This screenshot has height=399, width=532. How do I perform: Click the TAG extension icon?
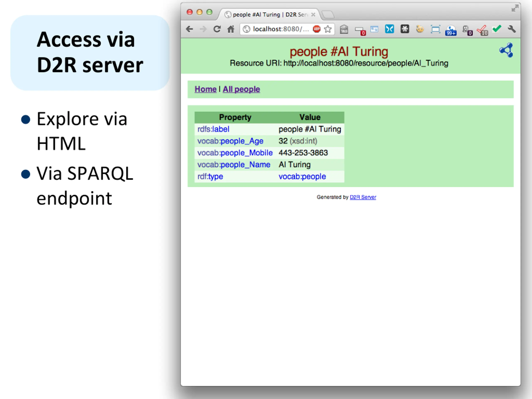(344, 30)
